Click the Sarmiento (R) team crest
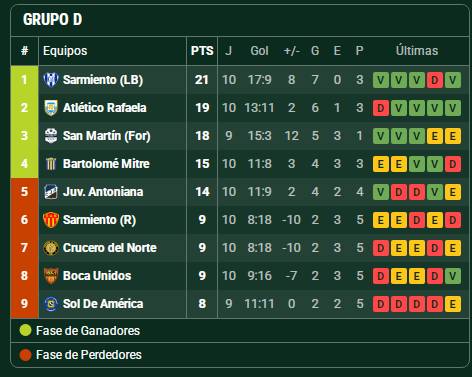 51,220
